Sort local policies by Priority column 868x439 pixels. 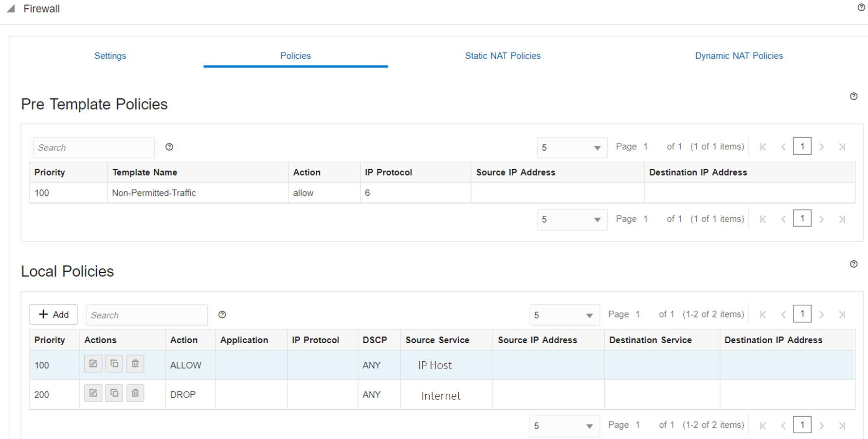(x=50, y=340)
